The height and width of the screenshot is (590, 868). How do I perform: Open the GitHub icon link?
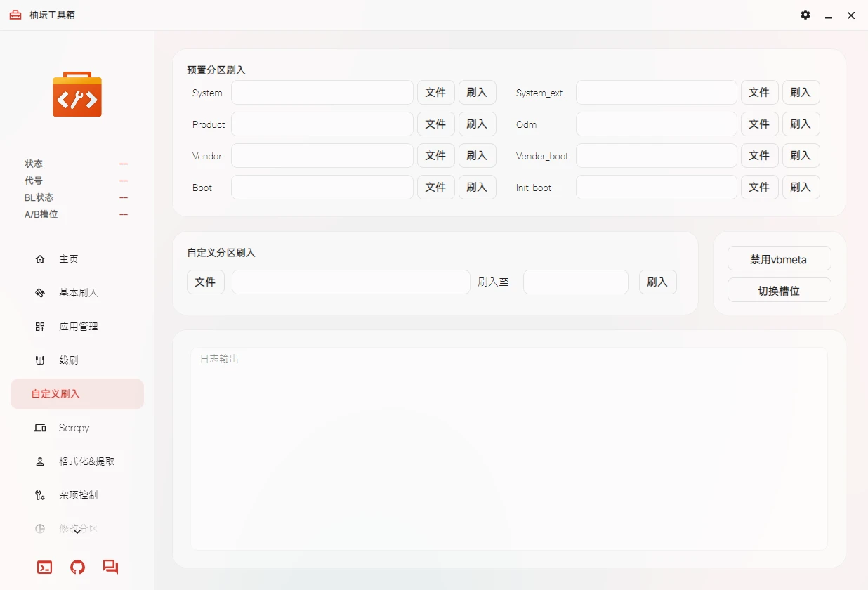coord(77,568)
